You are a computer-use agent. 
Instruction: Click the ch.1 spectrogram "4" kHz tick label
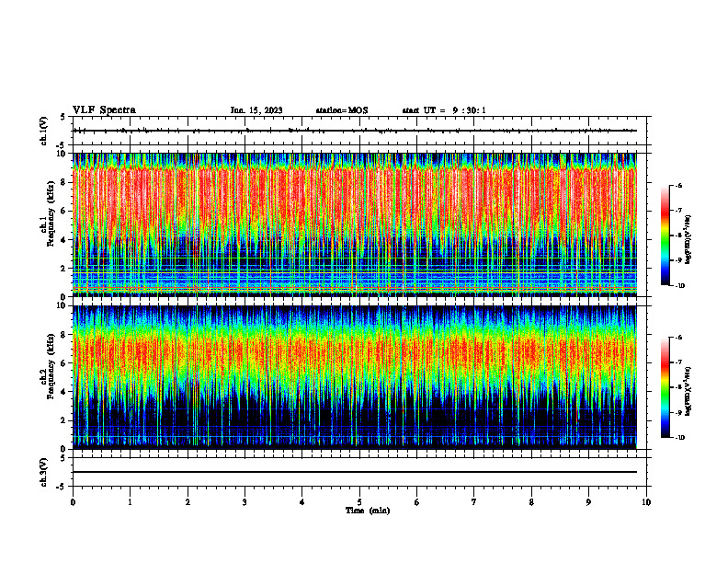click(64, 240)
